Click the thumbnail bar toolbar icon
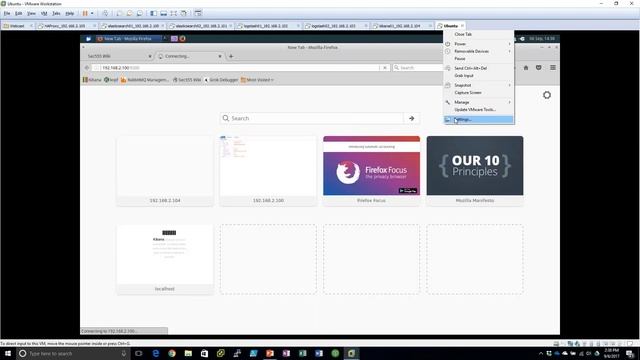The height and width of the screenshot is (360, 640). pos(164,13)
